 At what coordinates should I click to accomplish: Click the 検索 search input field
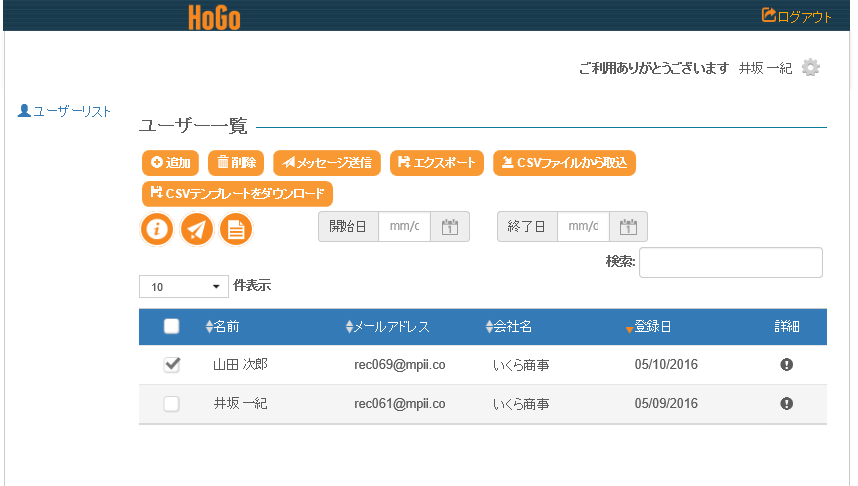pyautogui.click(x=730, y=262)
